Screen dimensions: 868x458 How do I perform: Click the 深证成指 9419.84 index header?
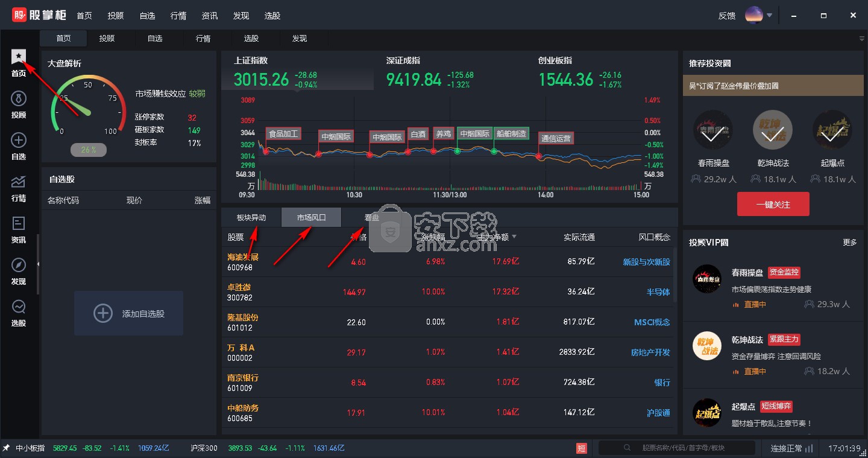(449, 72)
